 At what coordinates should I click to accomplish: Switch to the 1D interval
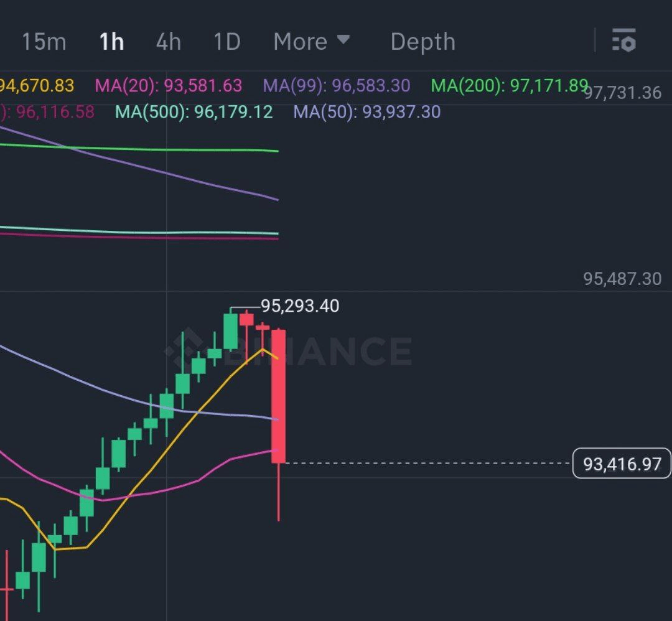click(x=226, y=42)
